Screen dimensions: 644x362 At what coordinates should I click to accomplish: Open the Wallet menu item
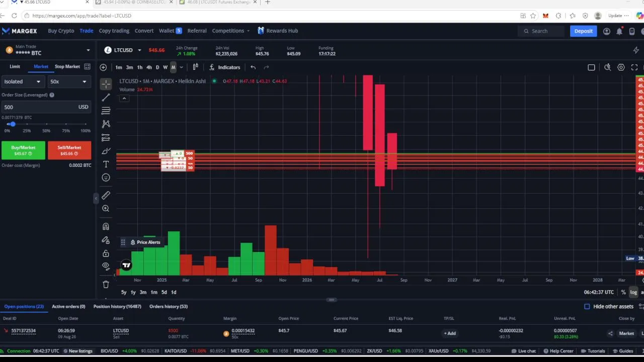point(170,31)
